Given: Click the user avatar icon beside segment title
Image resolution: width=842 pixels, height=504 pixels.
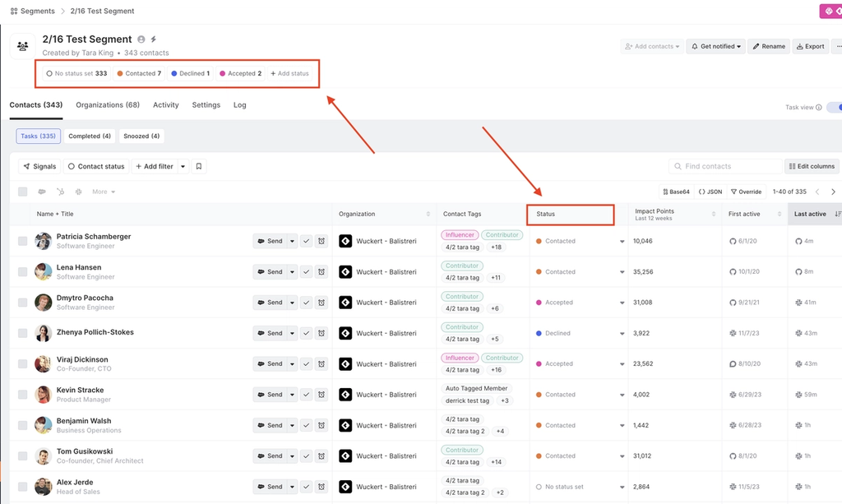Looking at the screenshot, I should pyautogui.click(x=141, y=39).
